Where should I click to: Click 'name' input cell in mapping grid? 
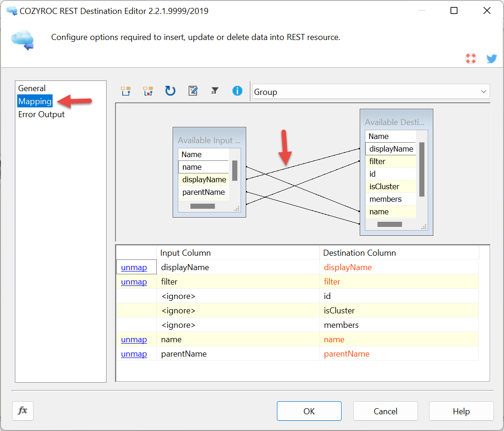tap(238, 340)
